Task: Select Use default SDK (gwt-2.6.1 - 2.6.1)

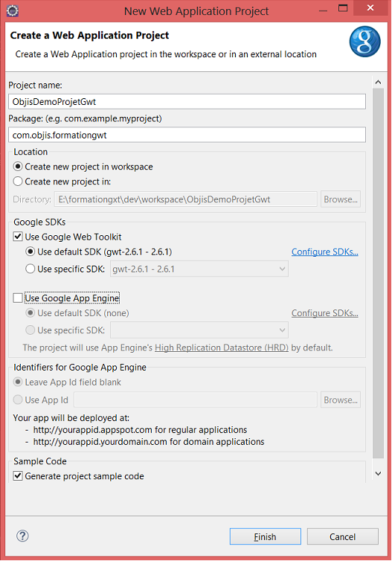Action: click(30, 252)
